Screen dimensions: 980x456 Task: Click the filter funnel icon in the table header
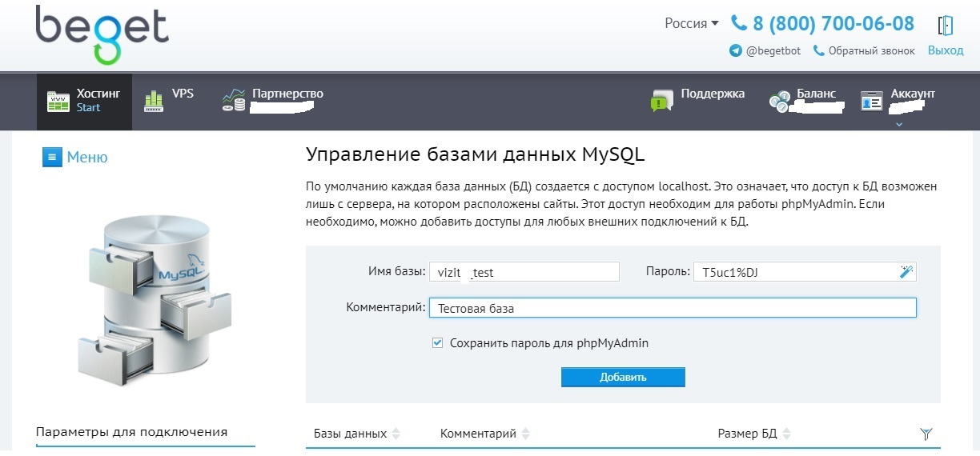pyautogui.click(x=926, y=434)
